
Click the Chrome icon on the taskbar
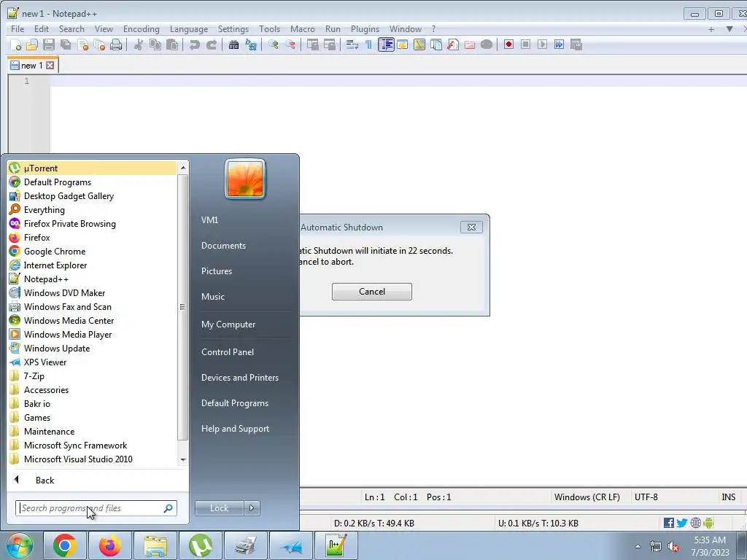click(65, 545)
